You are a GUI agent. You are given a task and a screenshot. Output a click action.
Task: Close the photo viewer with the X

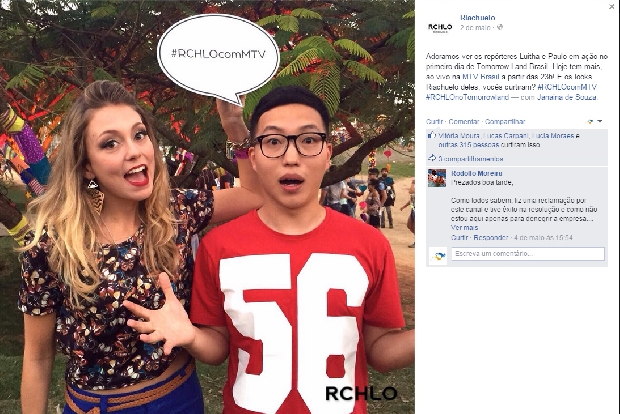[x=611, y=7]
